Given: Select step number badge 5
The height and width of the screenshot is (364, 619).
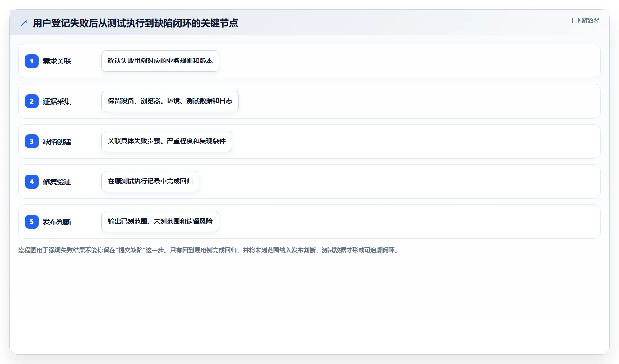Looking at the screenshot, I should (x=32, y=222).
